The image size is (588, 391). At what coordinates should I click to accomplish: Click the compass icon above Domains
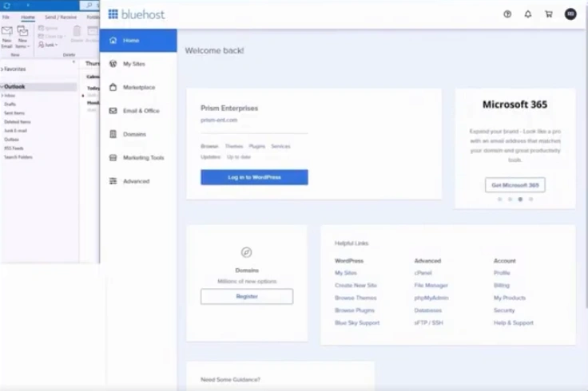[x=246, y=252]
